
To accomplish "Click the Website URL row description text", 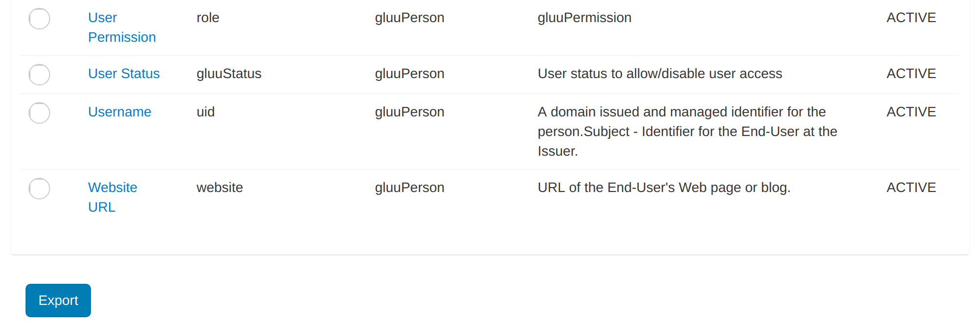I will [x=664, y=187].
